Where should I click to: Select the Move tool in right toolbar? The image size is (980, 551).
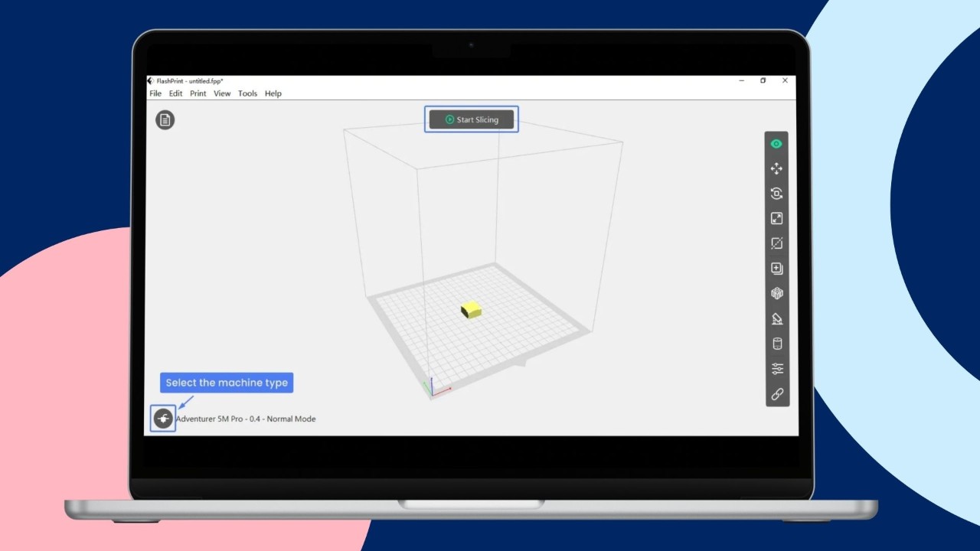(776, 168)
